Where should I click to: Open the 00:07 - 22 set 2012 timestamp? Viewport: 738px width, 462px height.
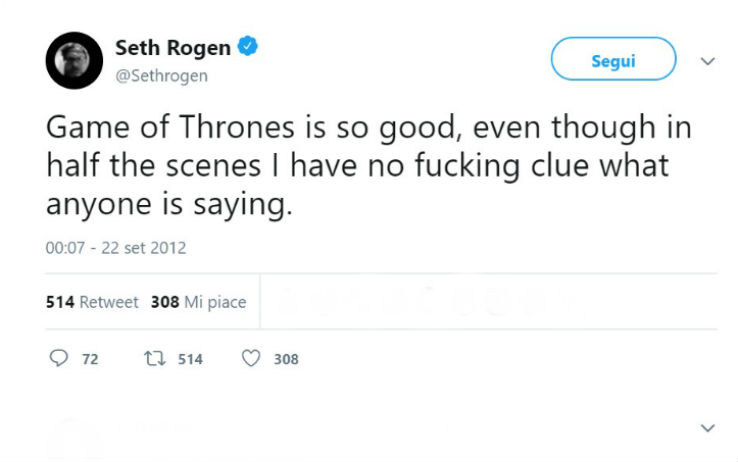[116, 248]
